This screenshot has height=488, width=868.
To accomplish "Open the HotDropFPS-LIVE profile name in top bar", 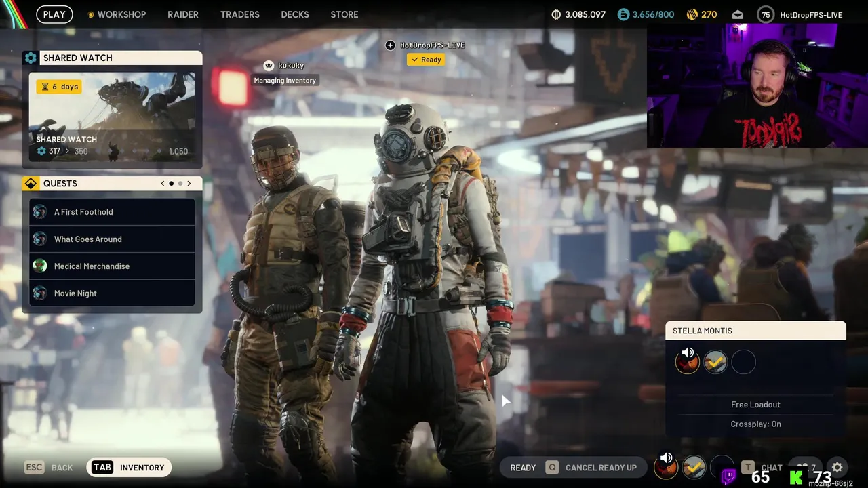I will tap(811, 14).
